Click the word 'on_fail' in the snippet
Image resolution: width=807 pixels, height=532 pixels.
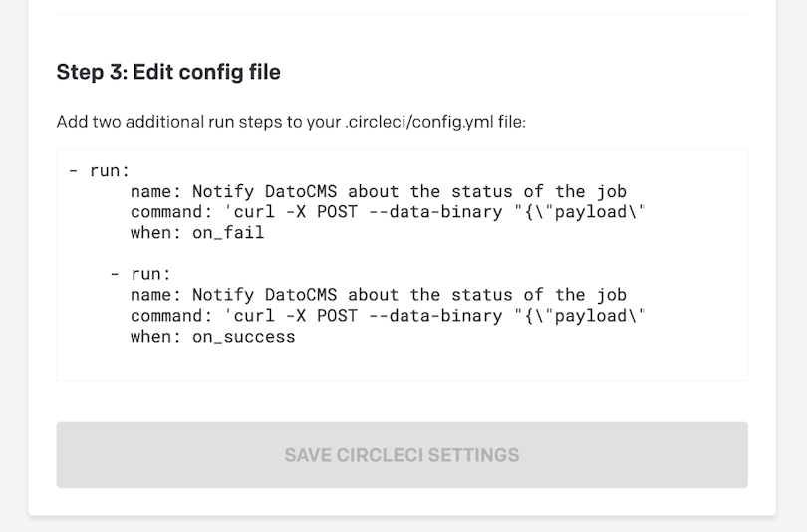(228, 233)
